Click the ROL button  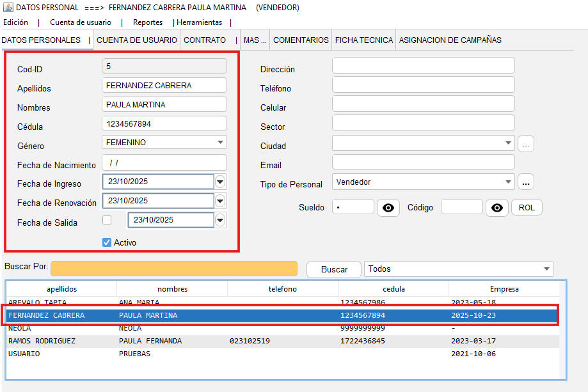(527, 207)
